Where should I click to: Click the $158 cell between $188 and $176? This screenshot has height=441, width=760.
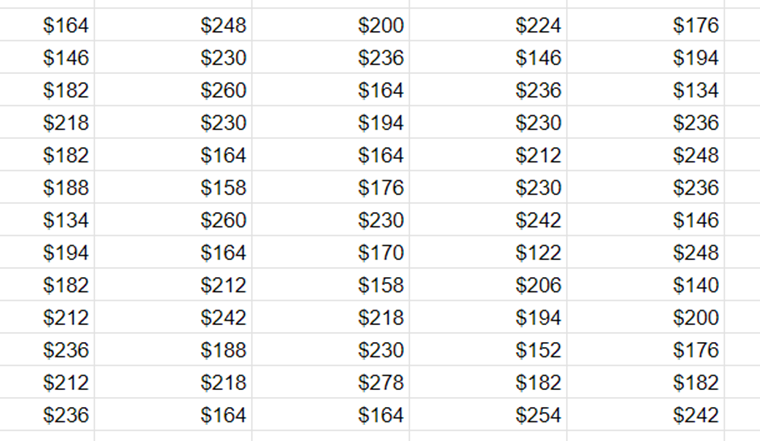[x=173, y=187]
